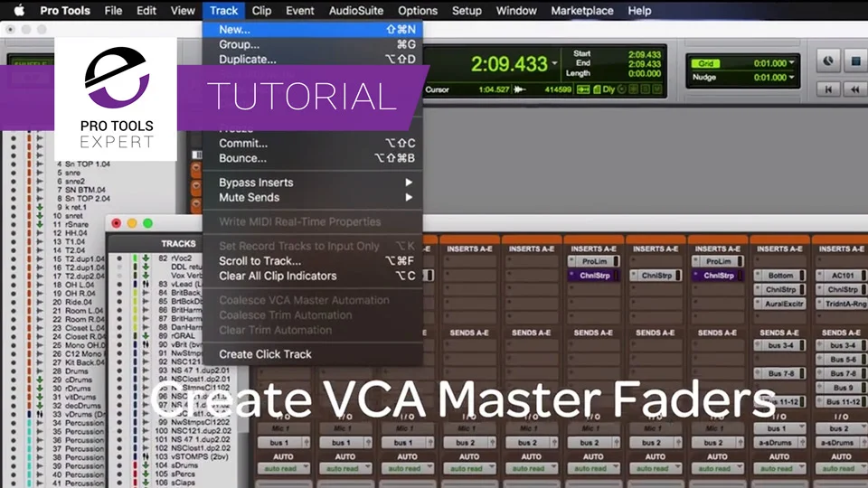Open bus 2 input selector above a-sDrums

click(x=841, y=428)
